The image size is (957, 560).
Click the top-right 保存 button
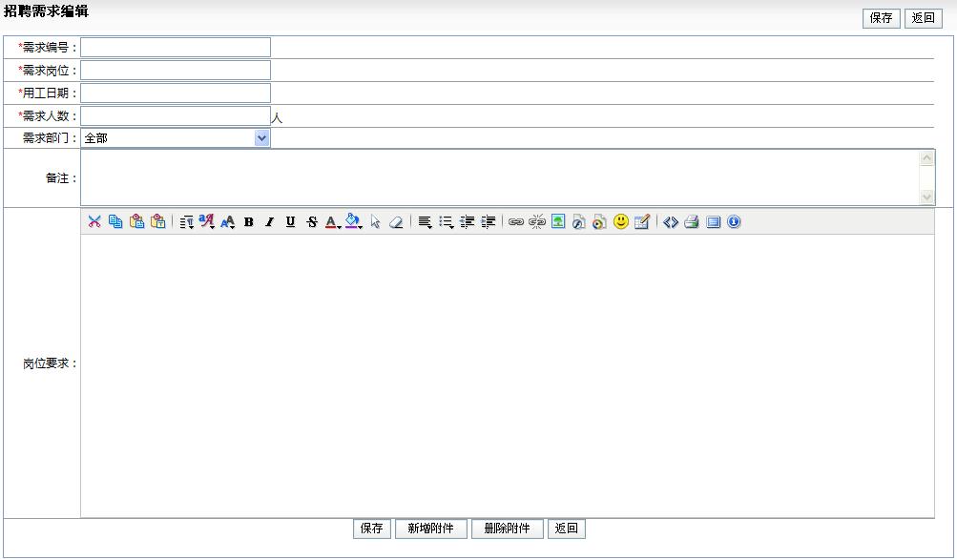coord(881,18)
